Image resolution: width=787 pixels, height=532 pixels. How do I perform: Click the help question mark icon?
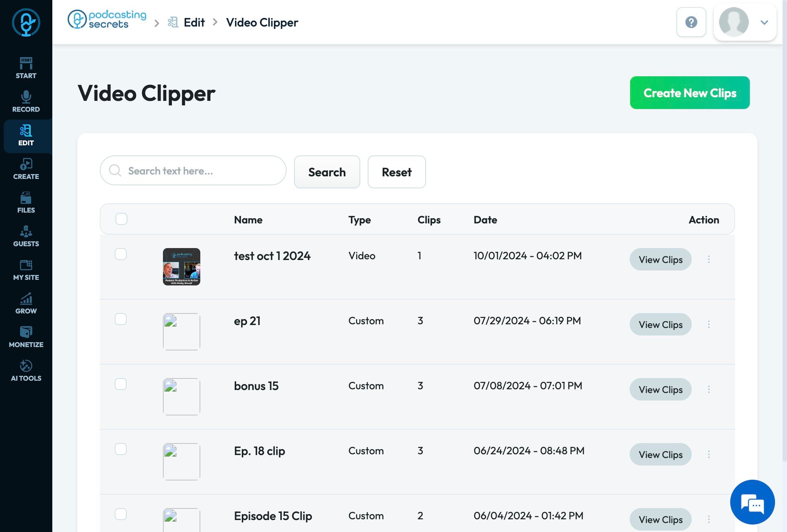tap(691, 22)
